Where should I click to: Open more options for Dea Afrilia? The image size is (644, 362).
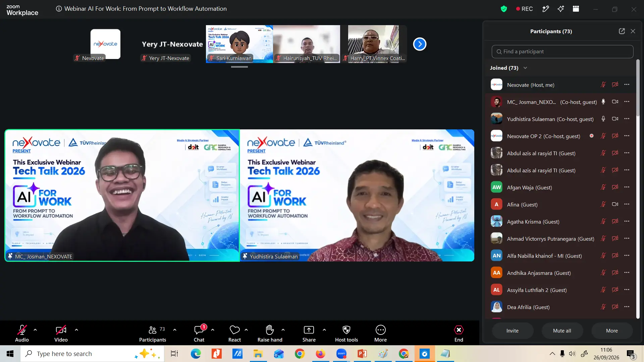pos(627,307)
